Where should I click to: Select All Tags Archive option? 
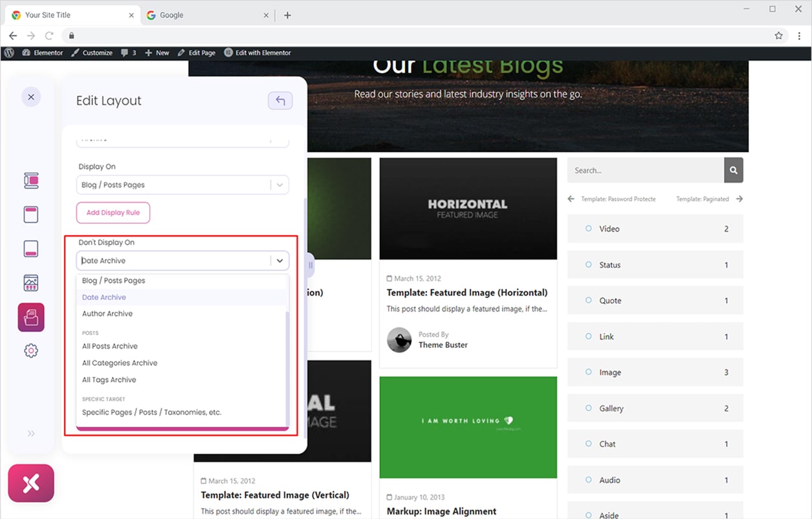tap(182, 380)
